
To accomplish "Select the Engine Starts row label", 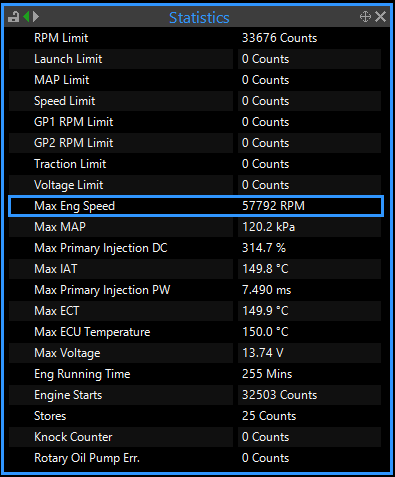I will tap(68, 395).
